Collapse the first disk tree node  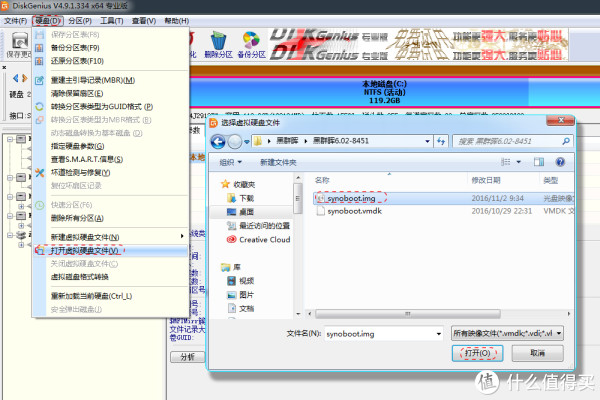(x=10, y=139)
